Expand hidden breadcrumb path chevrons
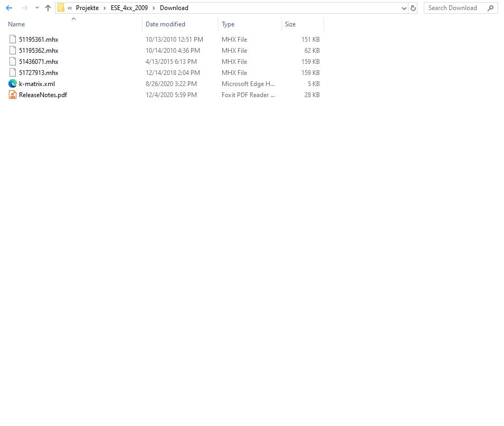The height and width of the screenshot is (426, 504). tap(70, 8)
